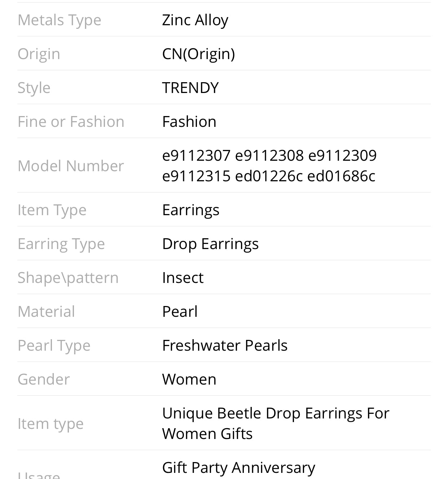The width and height of the screenshot is (448, 479).
Task: Tap the Model Number label
Action: pyautogui.click(x=71, y=166)
